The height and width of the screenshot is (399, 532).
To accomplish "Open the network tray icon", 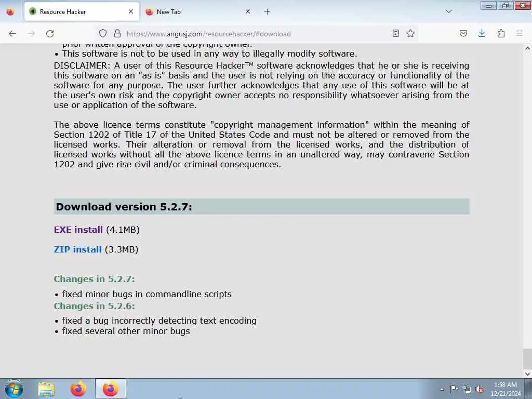I will click(467, 389).
